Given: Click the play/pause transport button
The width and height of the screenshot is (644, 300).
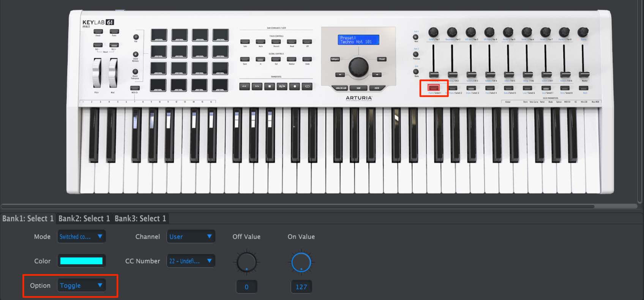Looking at the screenshot, I should pyautogui.click(x=282, y=86).
